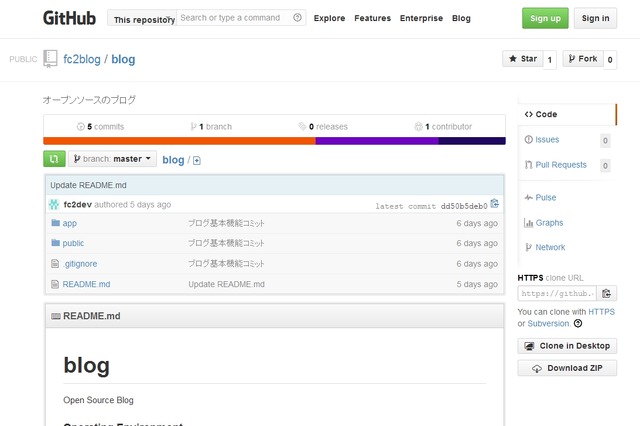Click the green Sign up button
The width and height of the screenshot is (640, 426).
(x=545, y=18)
